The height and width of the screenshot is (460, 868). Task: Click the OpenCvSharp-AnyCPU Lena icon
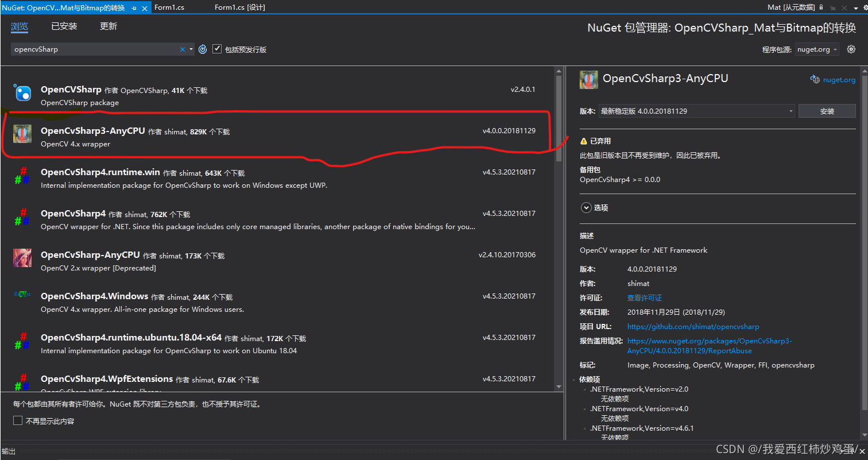tap(22, 258)
